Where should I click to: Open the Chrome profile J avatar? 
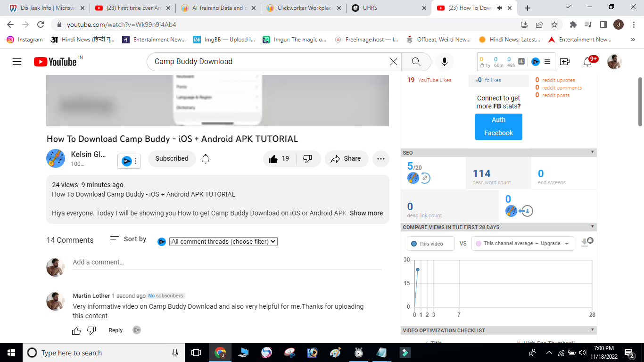coord(619,25)
